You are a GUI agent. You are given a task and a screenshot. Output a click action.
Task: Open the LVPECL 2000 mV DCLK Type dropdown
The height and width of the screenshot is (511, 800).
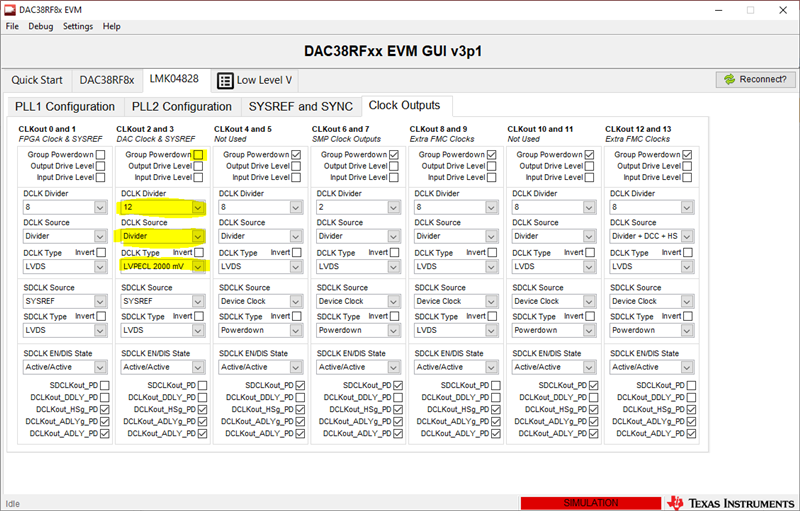(x=163, y=266)
